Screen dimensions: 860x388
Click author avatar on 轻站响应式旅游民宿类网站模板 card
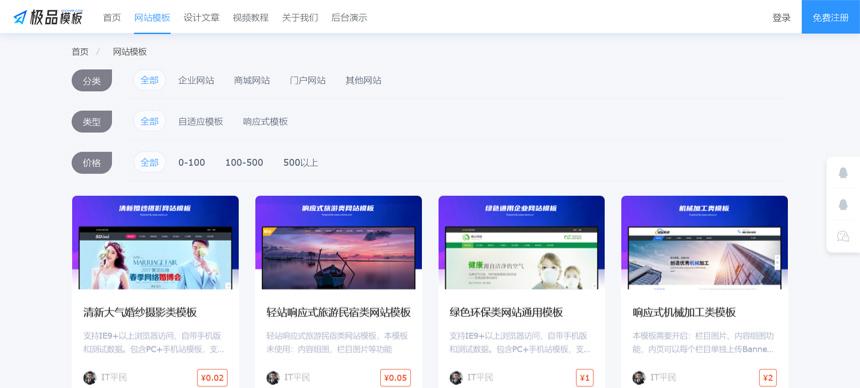[273, 378]
